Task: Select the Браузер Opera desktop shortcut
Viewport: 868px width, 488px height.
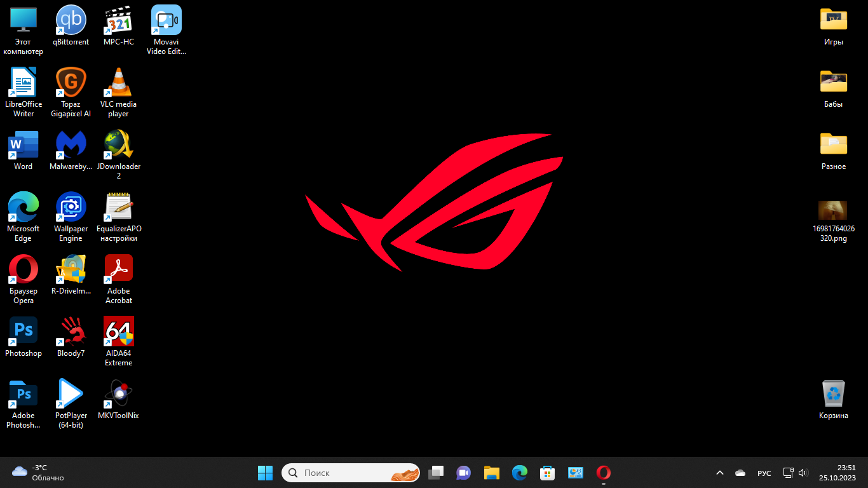Action: click(x=24, y=280)
